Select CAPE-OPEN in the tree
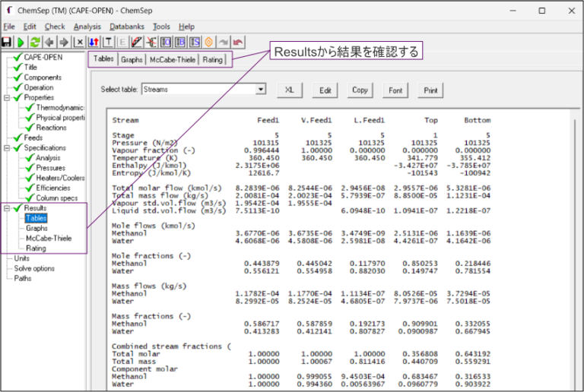This screenshot has height=392, width=584. click(43, 57)
